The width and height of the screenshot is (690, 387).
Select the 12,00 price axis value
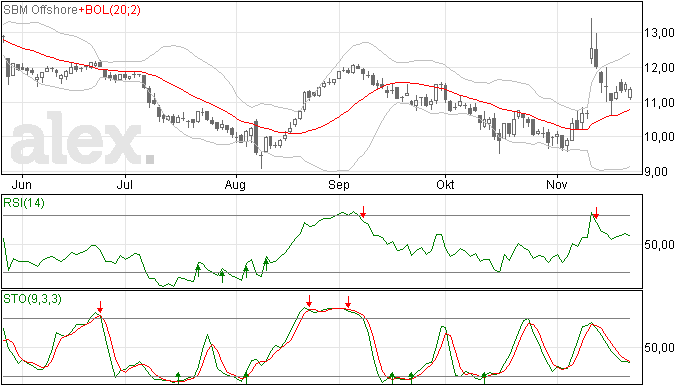point(659,68)
